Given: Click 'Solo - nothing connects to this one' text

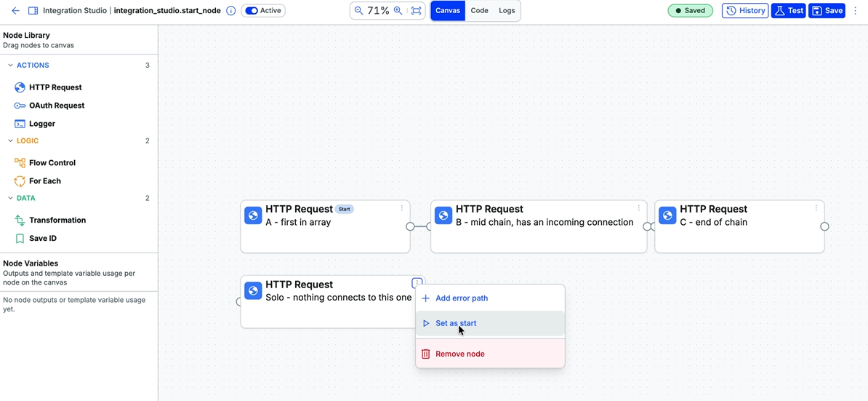Looking at the screenshot, I should point(339,298).
